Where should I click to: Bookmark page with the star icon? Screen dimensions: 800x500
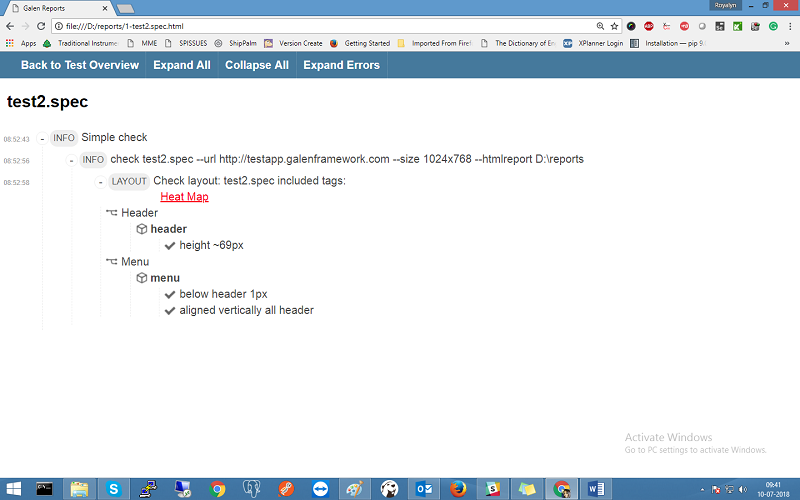pyautogui.click(x=615, y=26)
